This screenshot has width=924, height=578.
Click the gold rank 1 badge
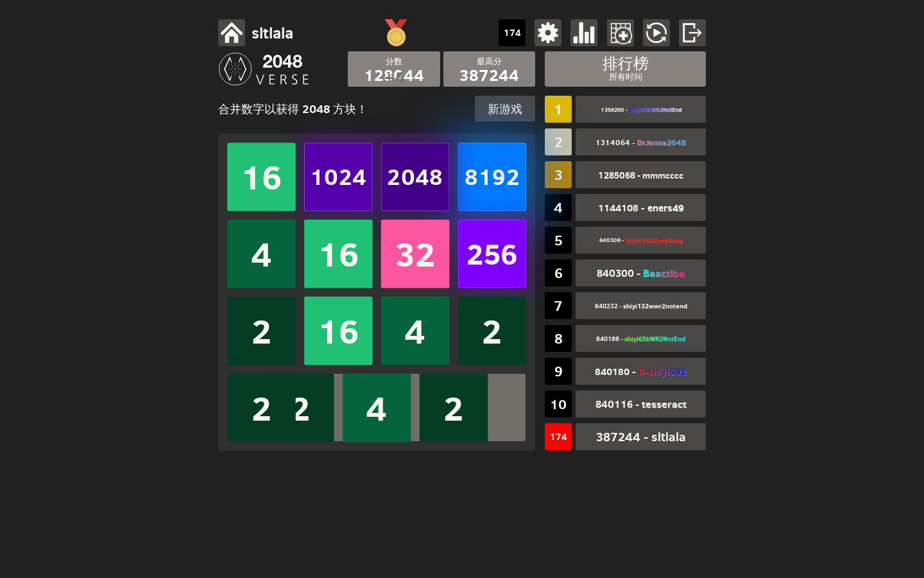558,109
